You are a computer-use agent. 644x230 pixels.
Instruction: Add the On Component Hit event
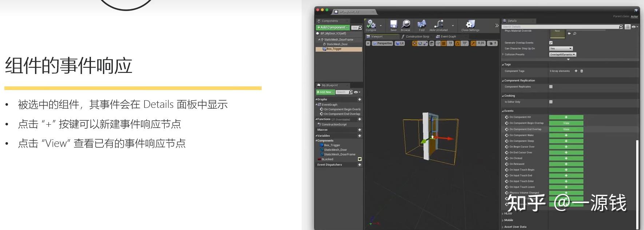click(566, 117)
